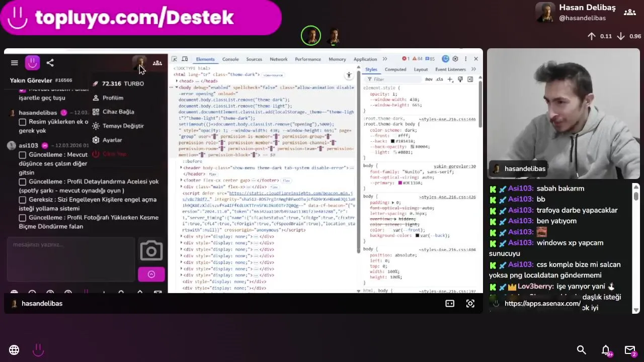Open DevTools three-dot customize menu

(x=465, y=59)
